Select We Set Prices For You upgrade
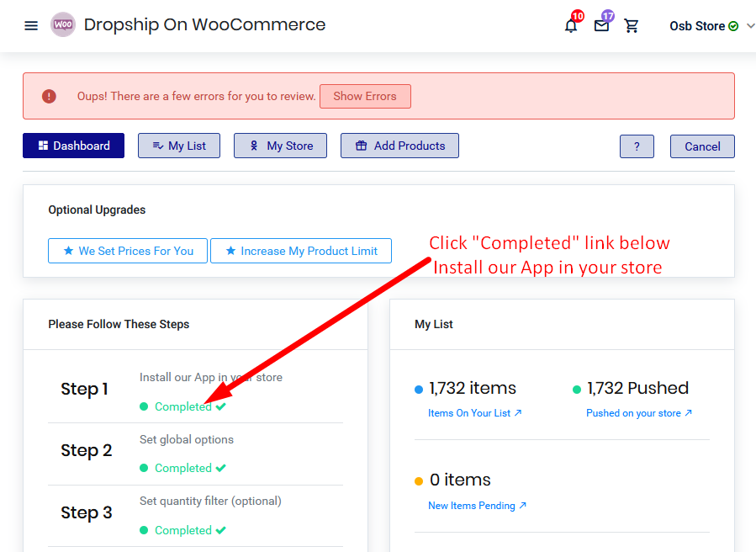Image resolution: width=756 pixels, height=552 pixels. tap(128, 251)
